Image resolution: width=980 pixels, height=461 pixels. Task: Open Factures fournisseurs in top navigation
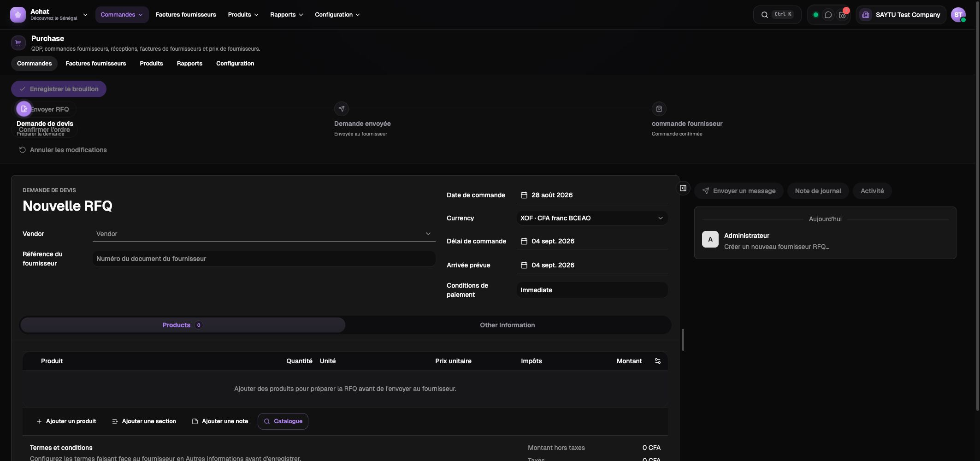pyautogui.click(x=186, y=15)
